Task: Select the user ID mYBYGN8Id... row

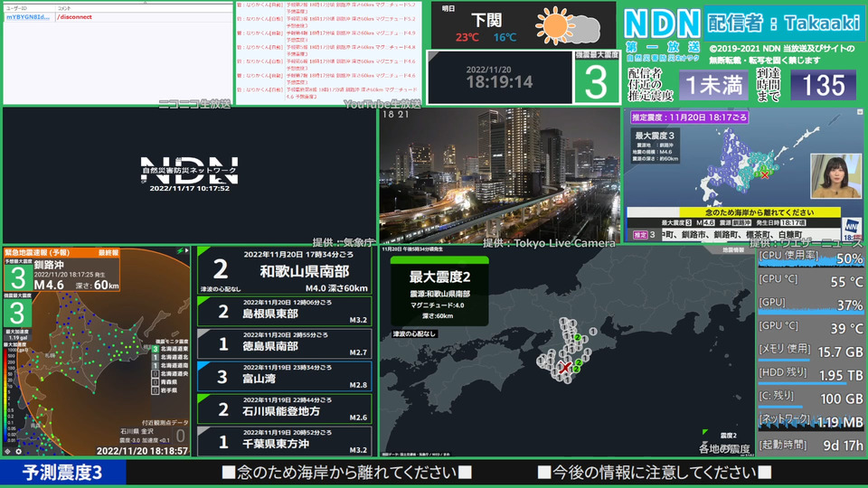Action: point(28,17)
